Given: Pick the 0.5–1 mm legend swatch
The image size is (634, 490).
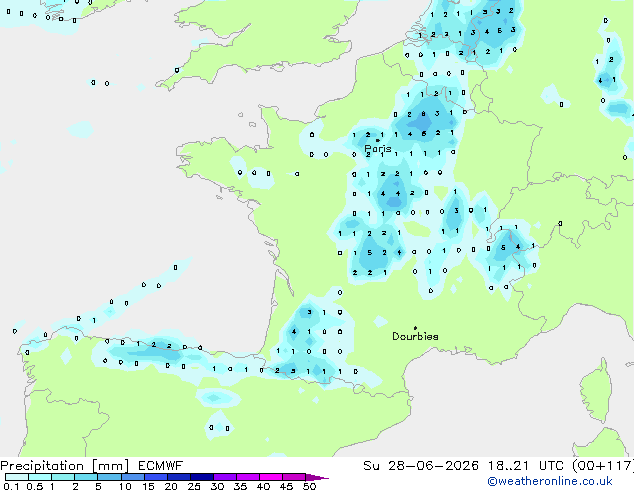Looking at the screenshot, I should (x=40, y=477).
